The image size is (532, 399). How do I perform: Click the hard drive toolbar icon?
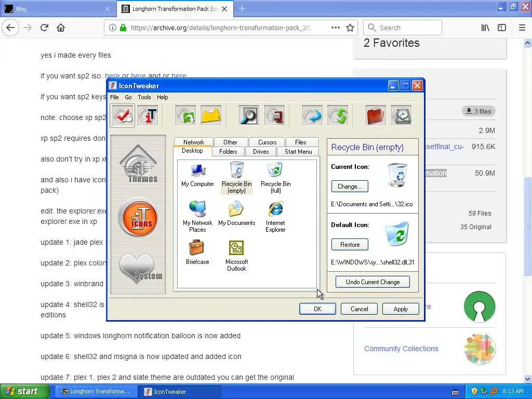click(x=401, y=116)
